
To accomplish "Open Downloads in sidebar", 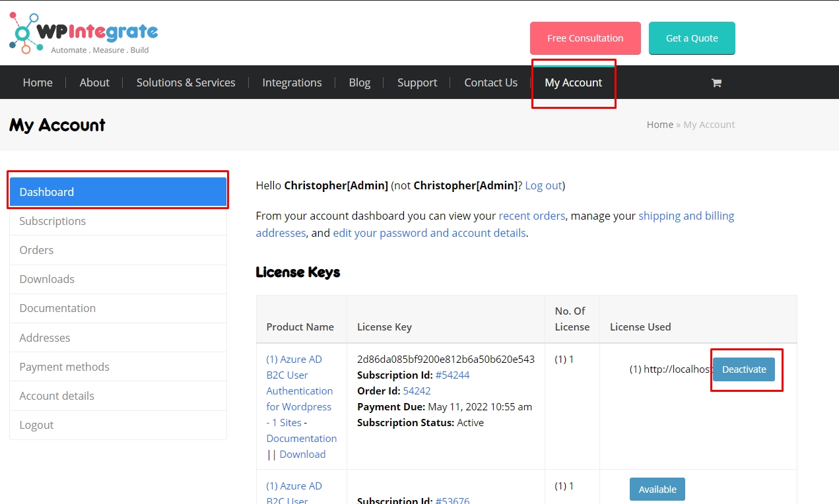I will (x=118, y=279).
